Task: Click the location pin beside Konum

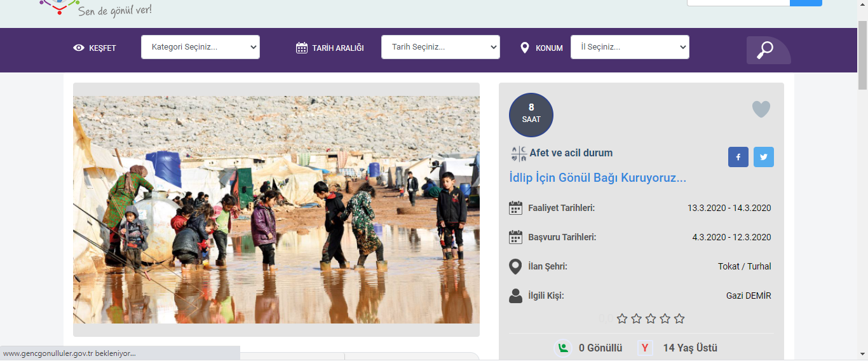Action: 524,48
